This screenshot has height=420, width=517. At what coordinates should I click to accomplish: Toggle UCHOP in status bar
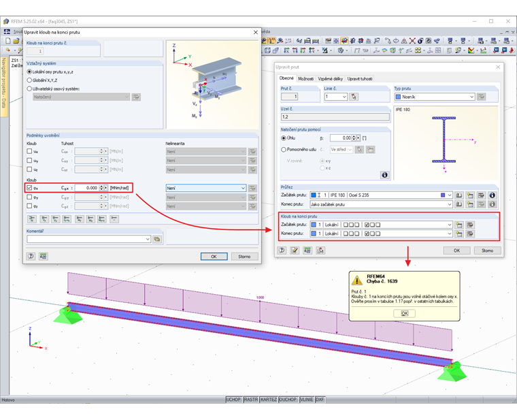click(x=233, y=400)
